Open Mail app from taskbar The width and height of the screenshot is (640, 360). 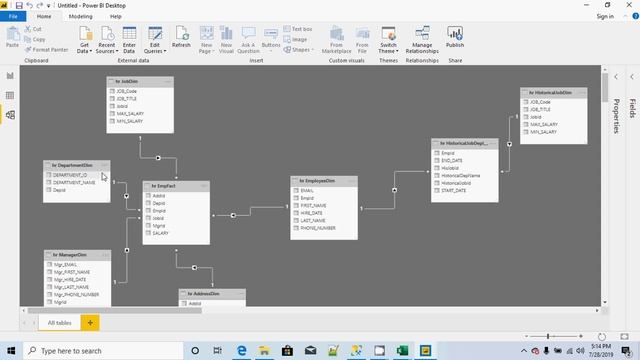(310, 351)
